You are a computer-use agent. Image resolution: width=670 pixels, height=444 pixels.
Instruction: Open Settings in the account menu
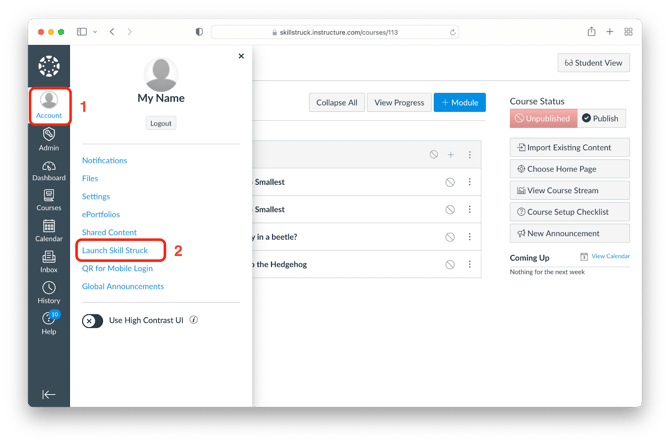click(x=96, y=196)
